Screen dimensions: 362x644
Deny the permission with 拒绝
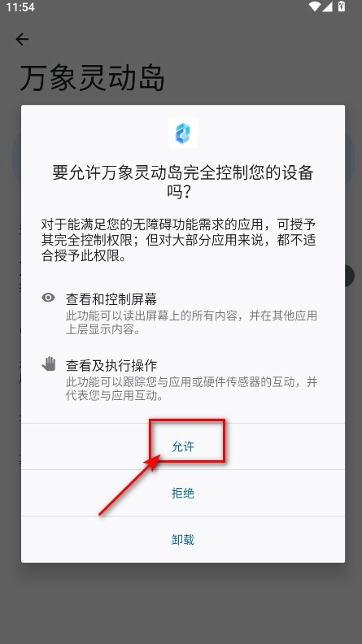pos(183,493)
